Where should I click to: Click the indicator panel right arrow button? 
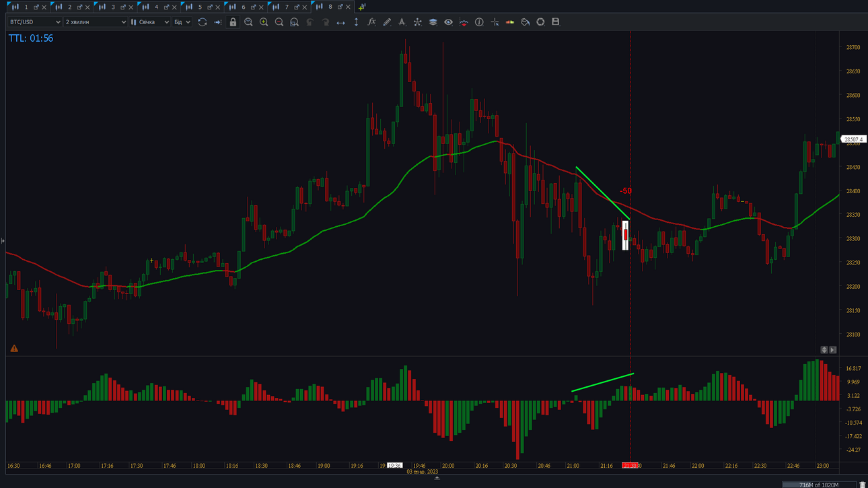pyautogui.click(x=833, y=350)
